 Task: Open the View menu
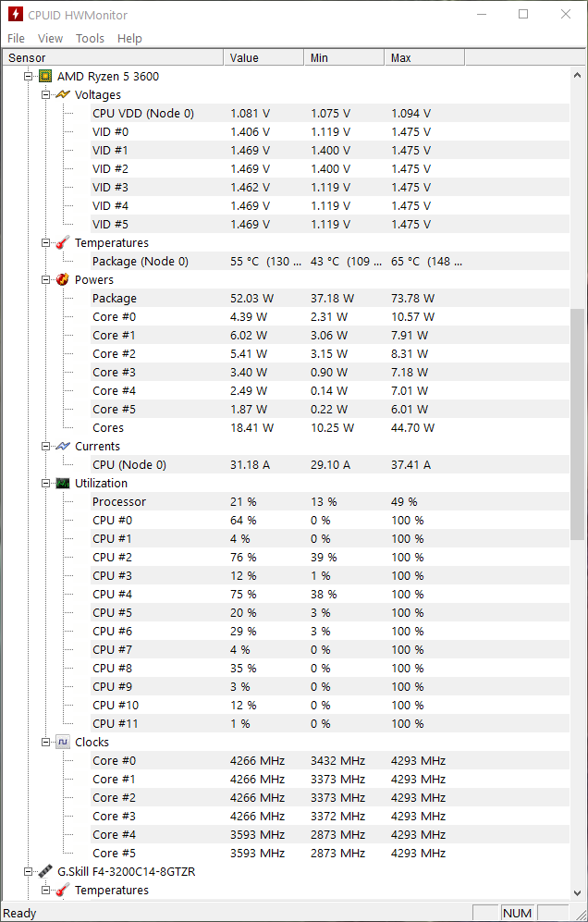pyautogui.click(x=50, y=38)
